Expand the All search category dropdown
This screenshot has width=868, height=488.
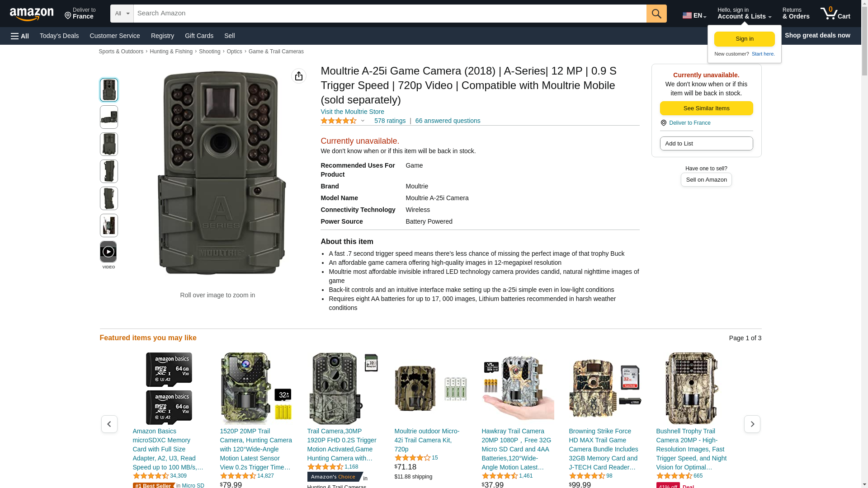click(122, 14)
